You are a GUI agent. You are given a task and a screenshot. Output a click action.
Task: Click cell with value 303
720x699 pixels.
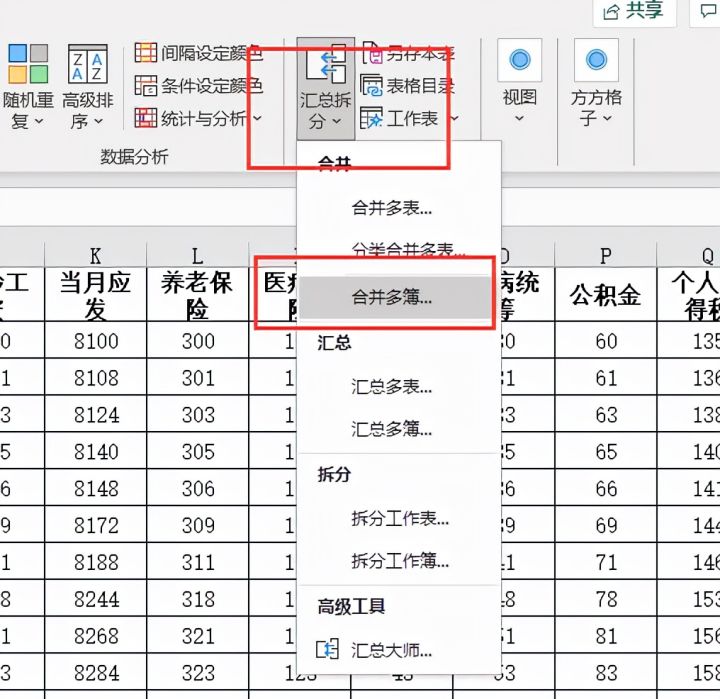(197, 414)
